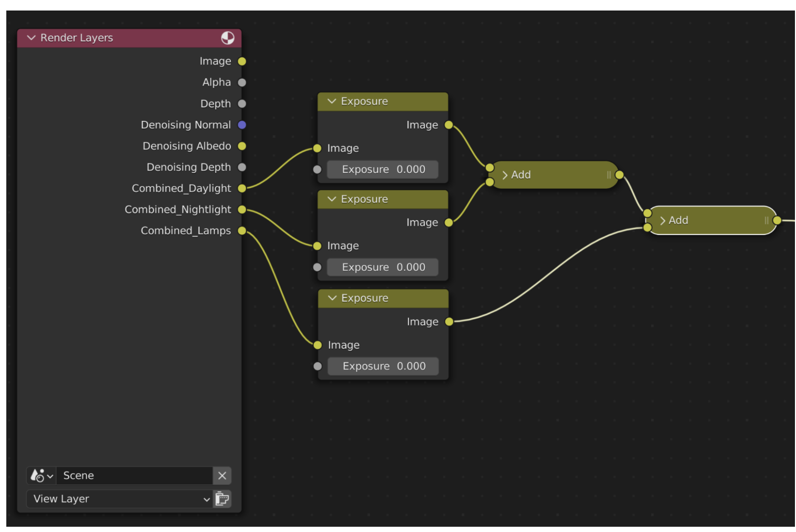Click the Denoising Depth socket
Screen dimensions: 796x532
pos(242,167)
